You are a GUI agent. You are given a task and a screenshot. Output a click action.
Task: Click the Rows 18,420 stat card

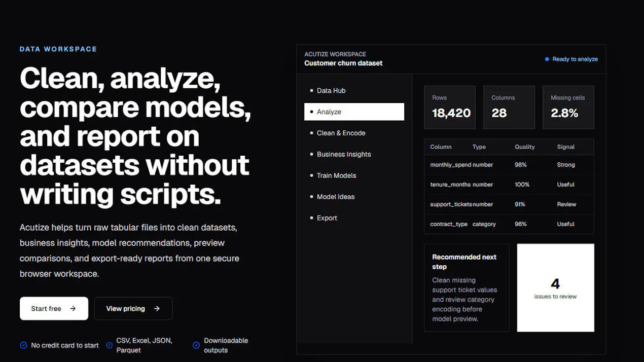pos(450,107)
